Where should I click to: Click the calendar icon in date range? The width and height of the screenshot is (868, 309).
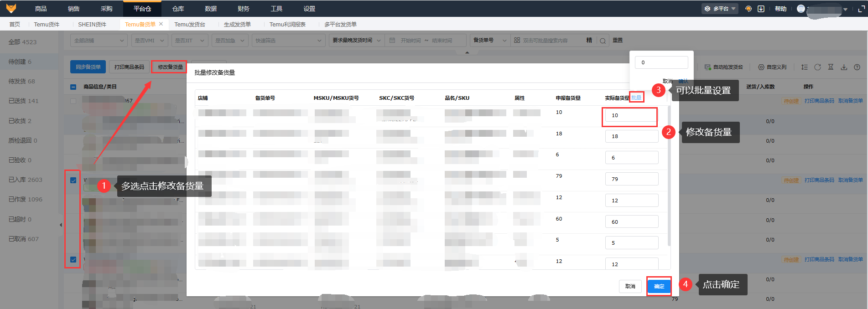pos(392,41)
